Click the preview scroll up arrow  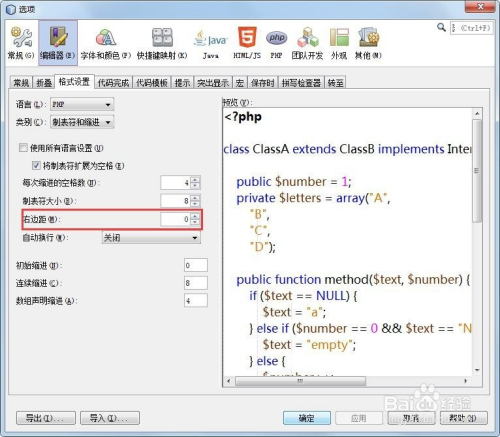click(x=477, y=114)
